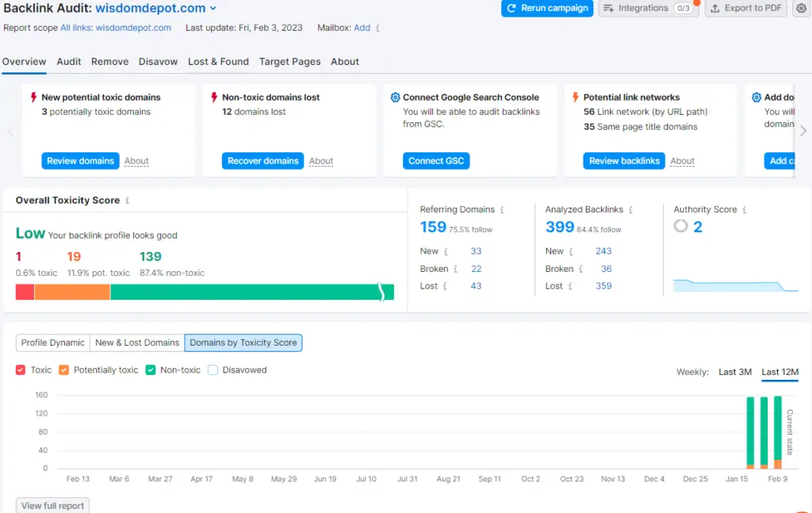Viewport: 812px width, 513px height.
Task: Enable the Disavowed checkbox
Action: [213, 370]
